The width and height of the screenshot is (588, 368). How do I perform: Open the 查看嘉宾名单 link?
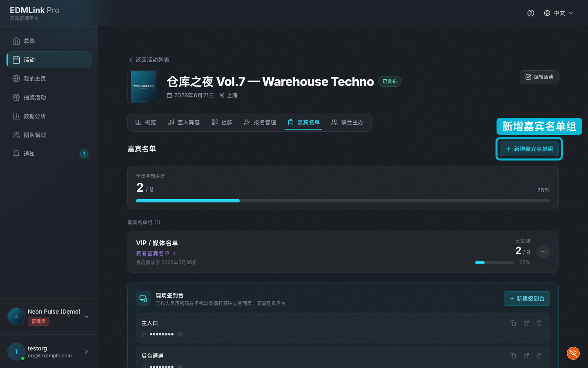coord(156,254)
